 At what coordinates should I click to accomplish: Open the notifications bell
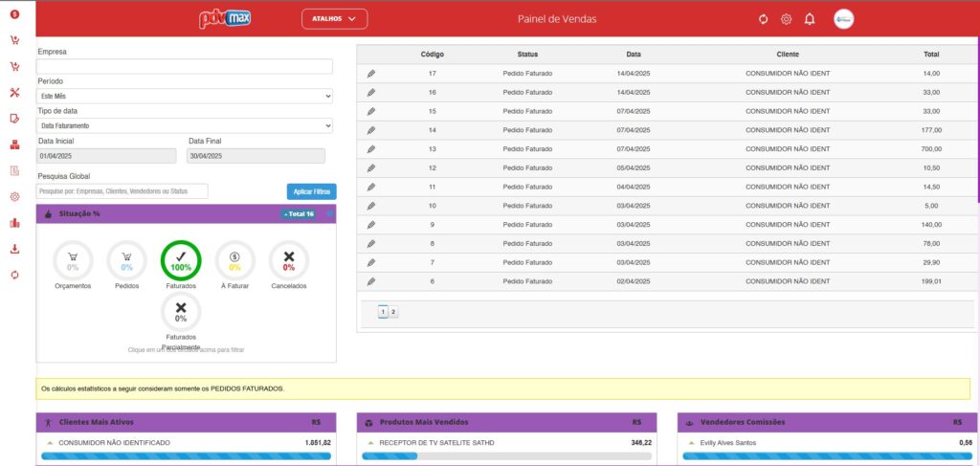810,19
